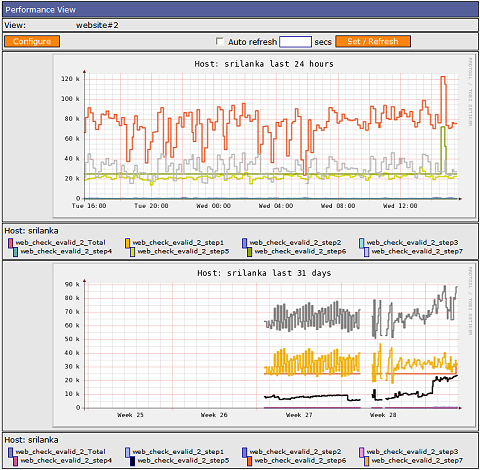The width and height of the screenshot is (480, 470).
Task: Click the web_check_evalid_2_step3 label in the 31-day legend
Action: 412,452
